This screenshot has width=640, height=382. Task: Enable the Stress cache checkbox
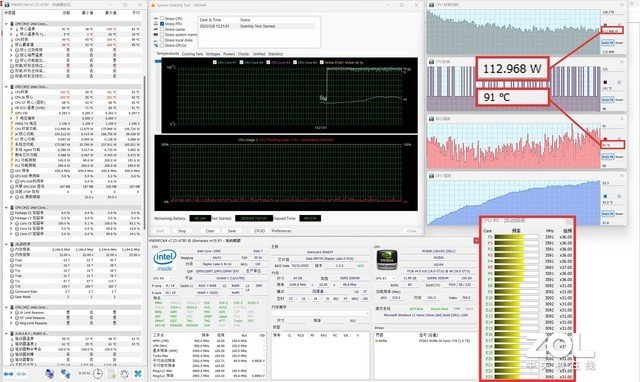pos(162,29)
